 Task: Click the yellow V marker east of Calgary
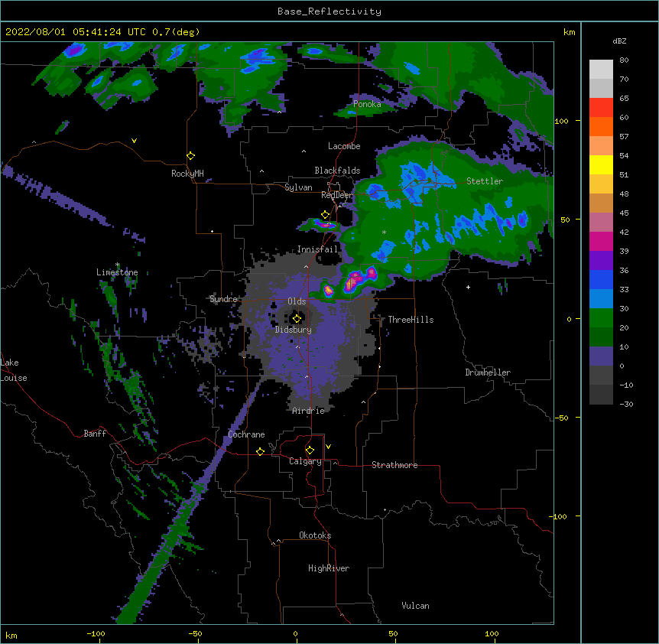click(x=328, y=447)
